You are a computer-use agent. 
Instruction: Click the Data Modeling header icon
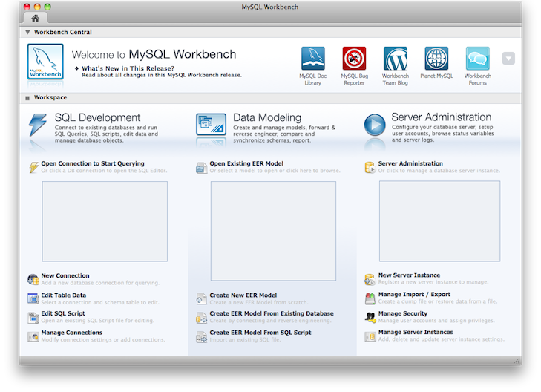pyautogui.click(x=211, y=125)
